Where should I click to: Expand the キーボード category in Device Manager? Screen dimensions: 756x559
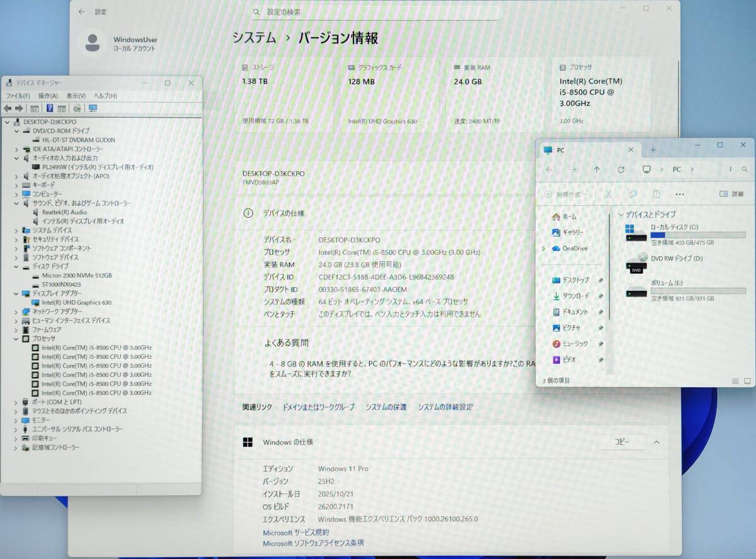16,185
